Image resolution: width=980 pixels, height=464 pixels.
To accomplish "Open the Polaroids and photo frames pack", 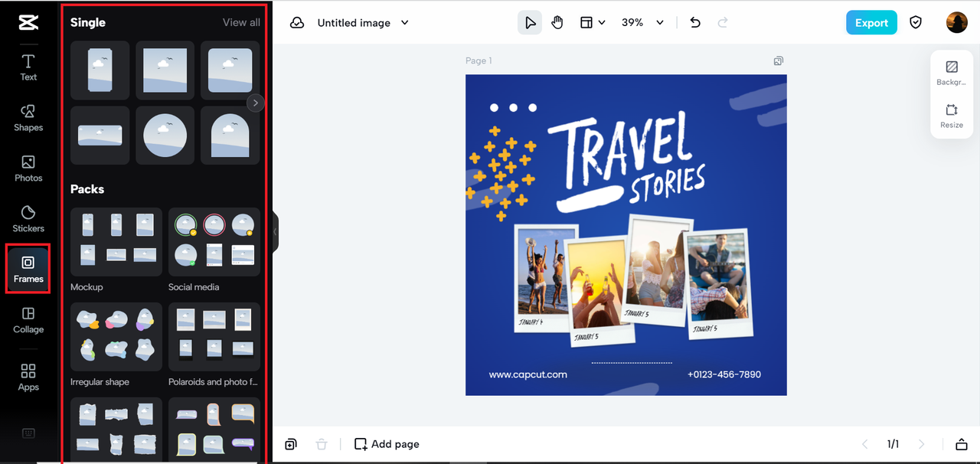I will point(214,337).
